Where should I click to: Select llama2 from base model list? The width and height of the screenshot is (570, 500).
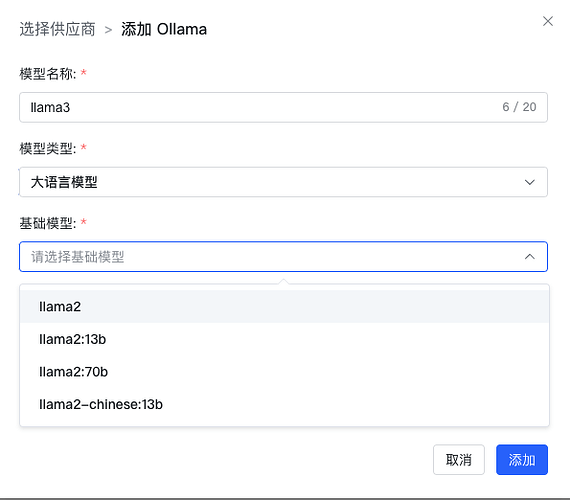pos(284,307)
